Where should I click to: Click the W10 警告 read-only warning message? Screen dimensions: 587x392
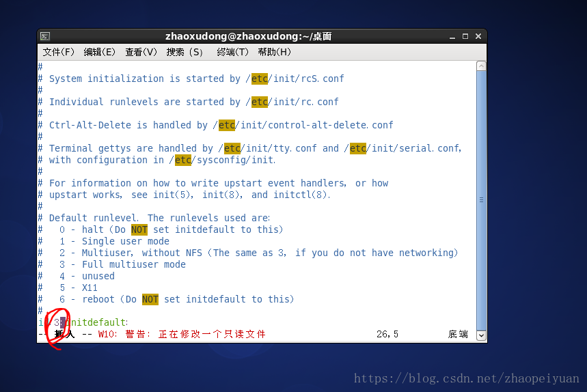[x=182, y=334]
